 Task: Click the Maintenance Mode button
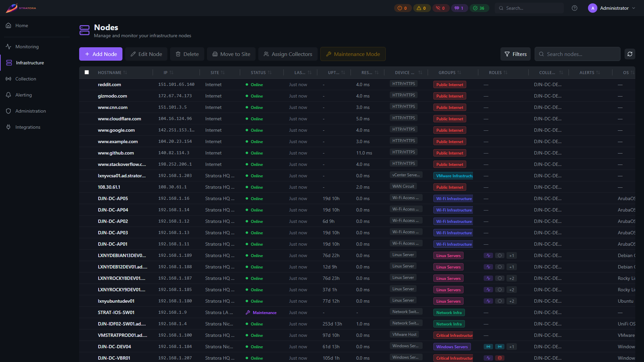pos(353,54)
